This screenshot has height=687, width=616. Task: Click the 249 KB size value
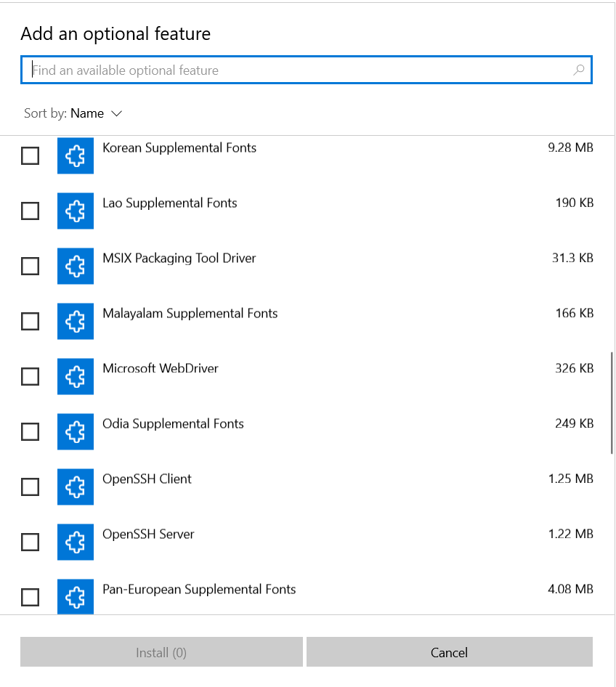click(575, 423)
